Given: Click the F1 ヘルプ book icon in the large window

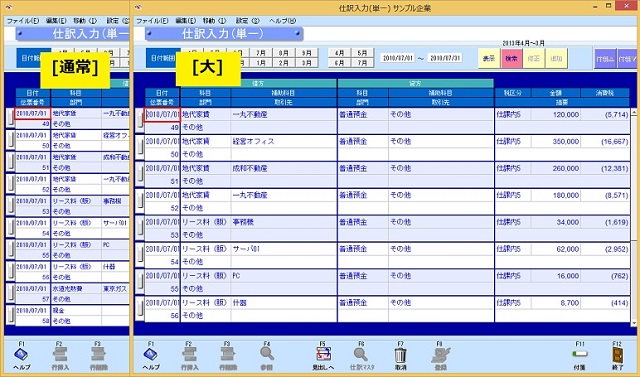Looking at the screenshot, I should [x=151, y=353].
